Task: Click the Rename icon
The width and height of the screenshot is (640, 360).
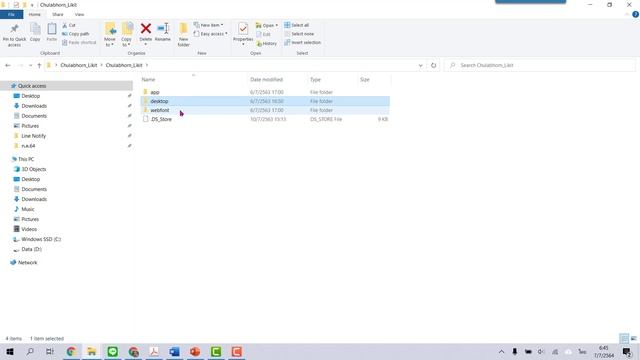Action: tap(163, 29)
